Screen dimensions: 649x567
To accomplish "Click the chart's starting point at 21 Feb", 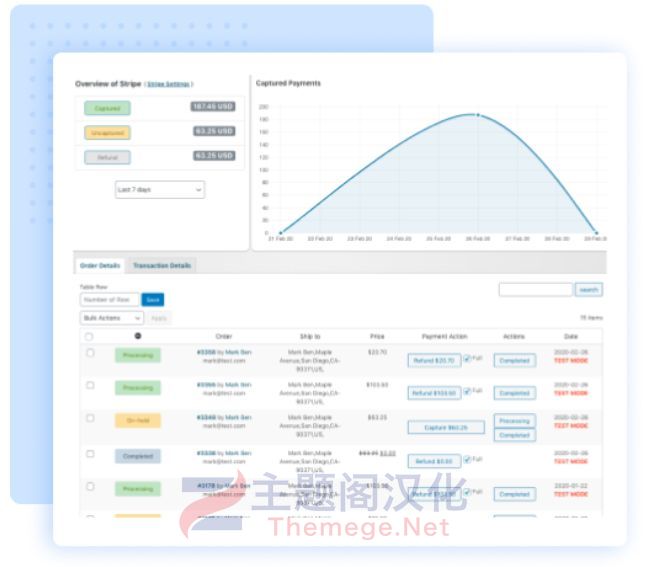I will [281, 233].
